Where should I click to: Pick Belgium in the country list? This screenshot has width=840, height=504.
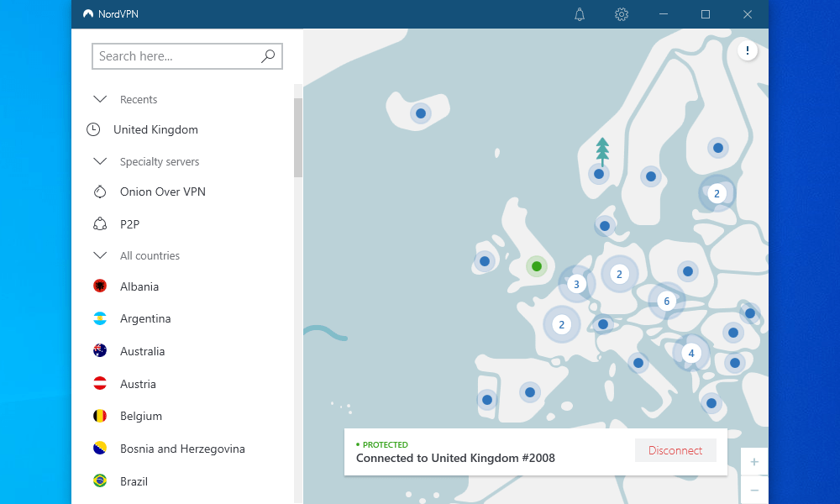pos(141,416)
